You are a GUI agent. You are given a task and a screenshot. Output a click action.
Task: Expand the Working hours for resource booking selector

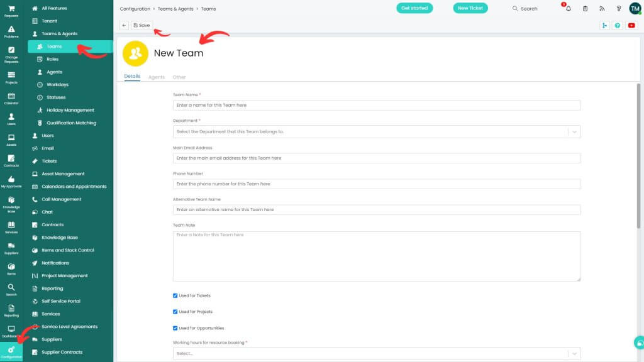(x=376, y=354)
